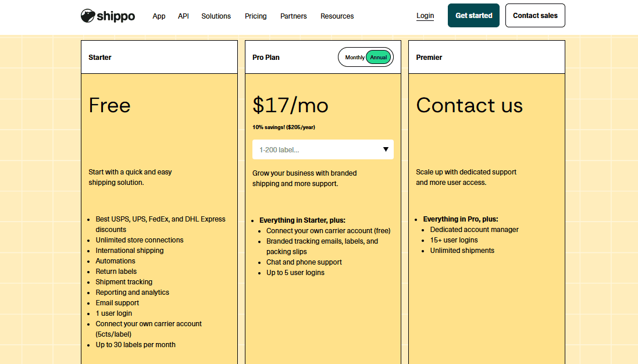Click the Starter plan heading
Image resolution: width=638 pixels, height=364 pixels.
[x=99, y=58]
